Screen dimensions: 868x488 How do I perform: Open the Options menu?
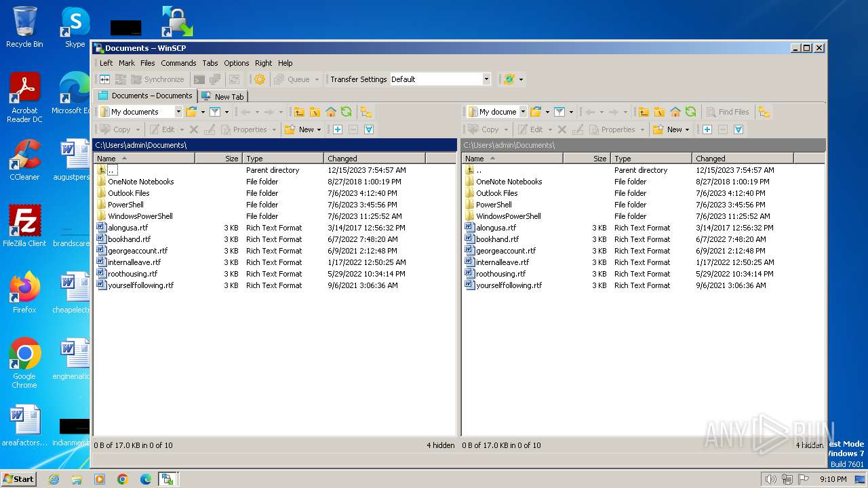point(237,63)
